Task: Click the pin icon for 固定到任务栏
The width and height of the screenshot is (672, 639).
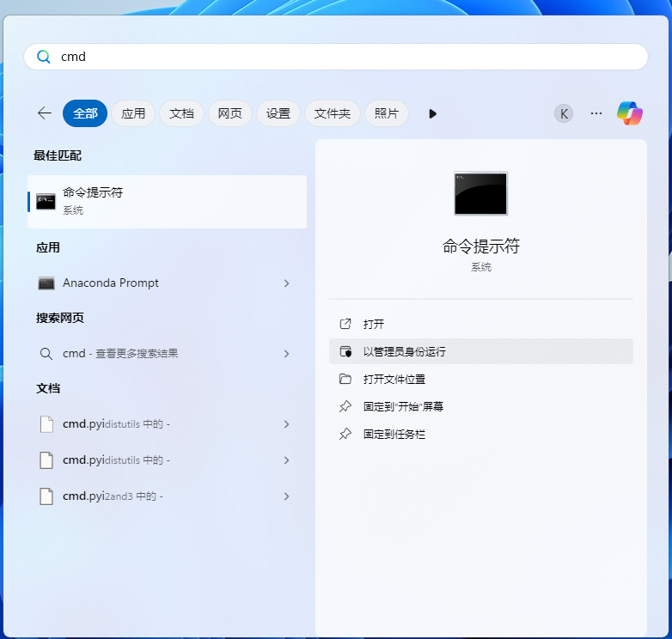Action: (345, 435)
